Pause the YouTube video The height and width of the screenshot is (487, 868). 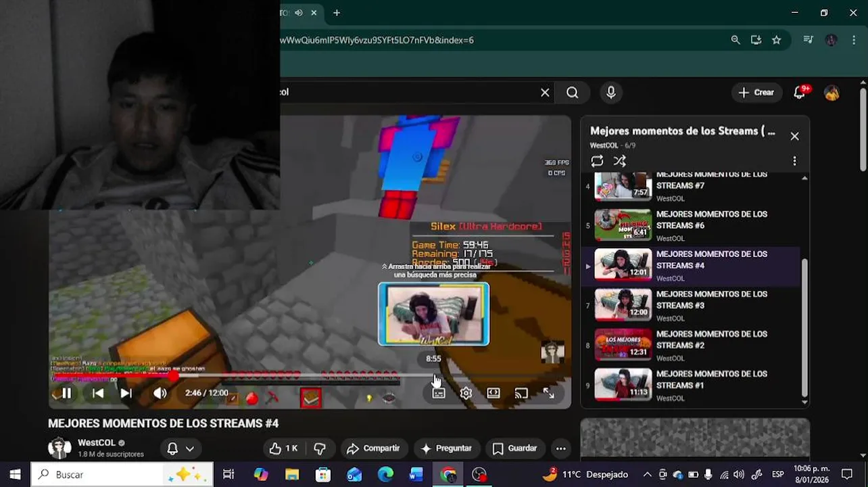(66, 393)
